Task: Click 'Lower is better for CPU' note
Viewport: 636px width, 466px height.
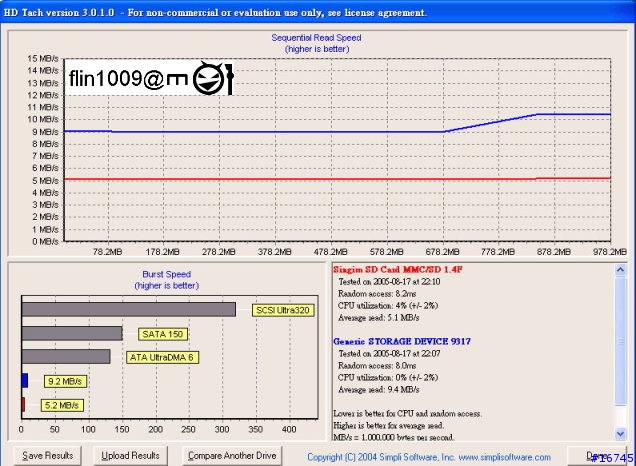Action: [x=407, y=414]
